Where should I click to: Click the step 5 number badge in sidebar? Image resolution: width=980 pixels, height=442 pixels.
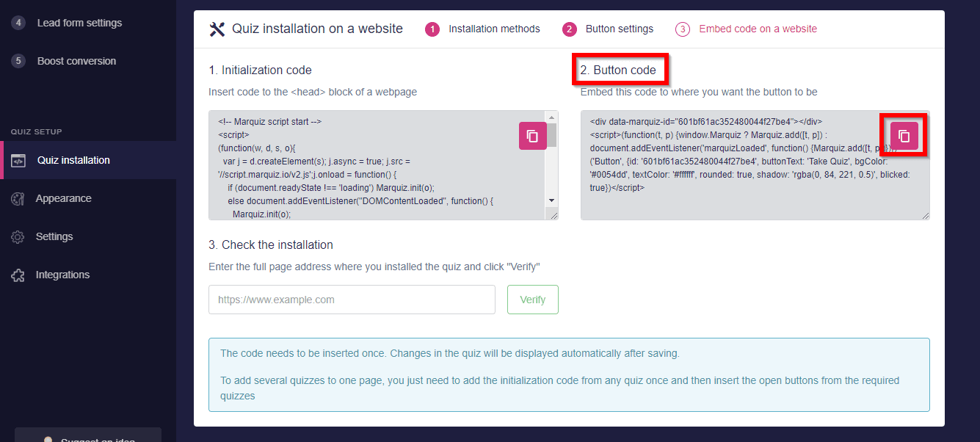(x=18, y=61)
